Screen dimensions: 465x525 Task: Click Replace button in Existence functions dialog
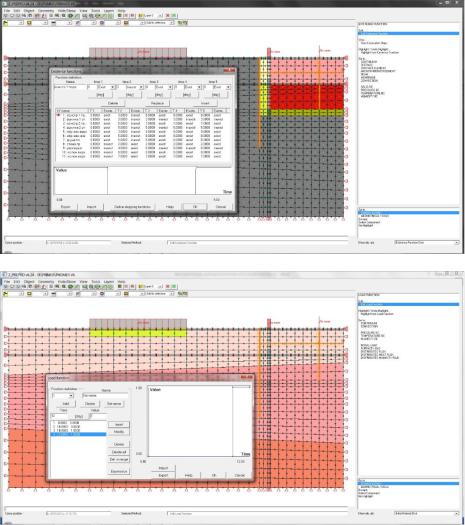tap(157, 103)
